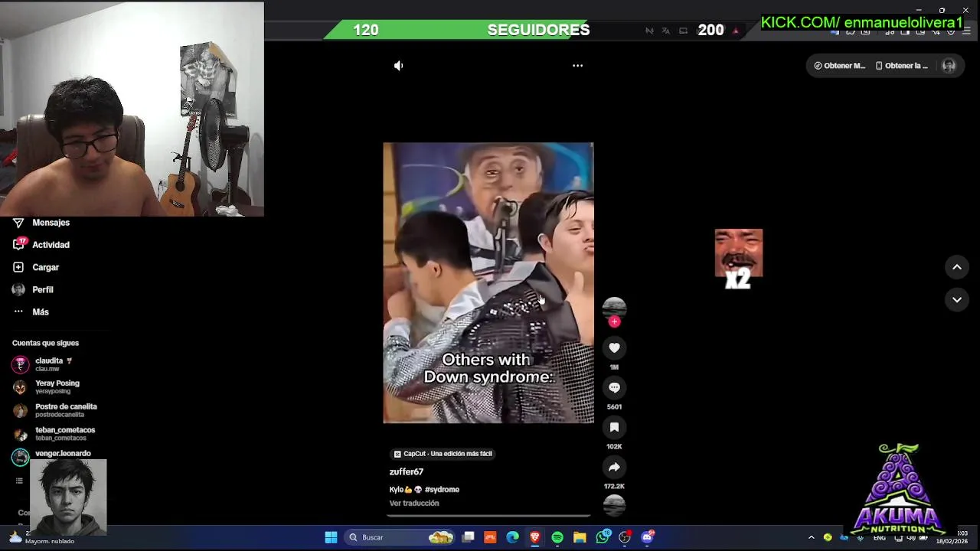This screenshot has width=980, height=551.
Task: Open Yeray Posing's followed account
Action: coord(54,387)
